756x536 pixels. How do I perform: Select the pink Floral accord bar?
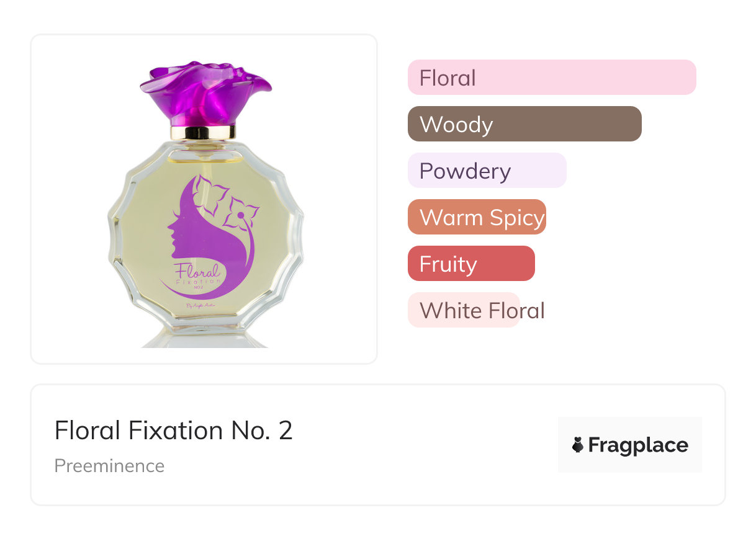point(551,78)
